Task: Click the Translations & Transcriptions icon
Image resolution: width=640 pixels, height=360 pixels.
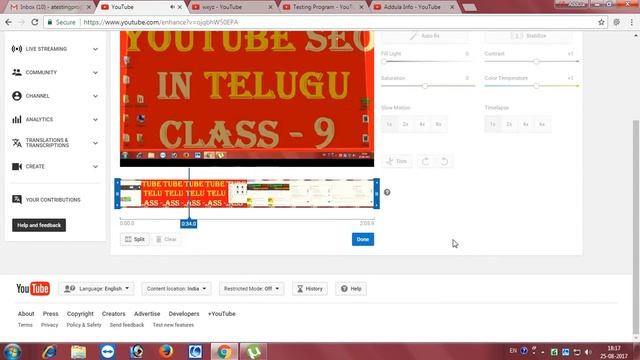Action: coord(17,143)
